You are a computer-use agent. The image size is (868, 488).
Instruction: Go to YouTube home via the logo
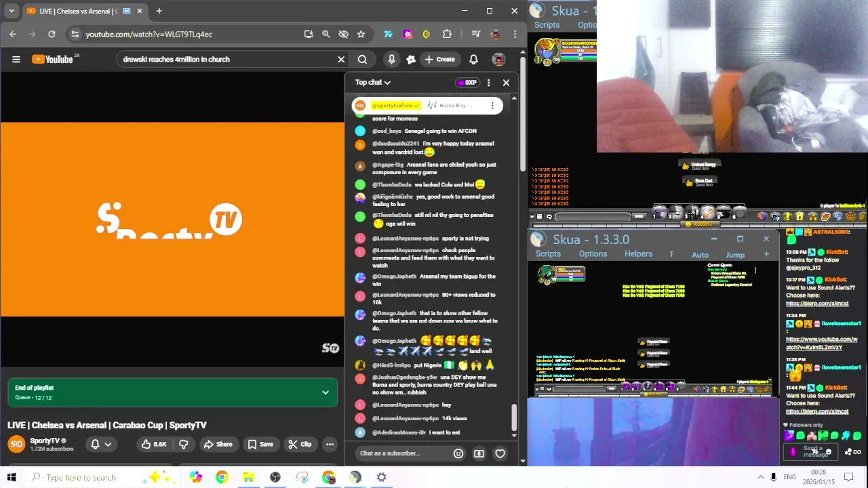click(x=52, y=60)
